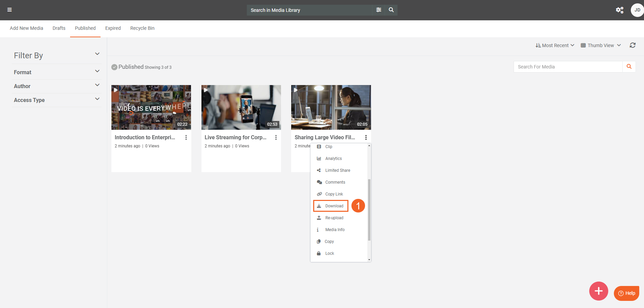Click the Help button
This screenshot has height=308, width=644.
point(626,293)
